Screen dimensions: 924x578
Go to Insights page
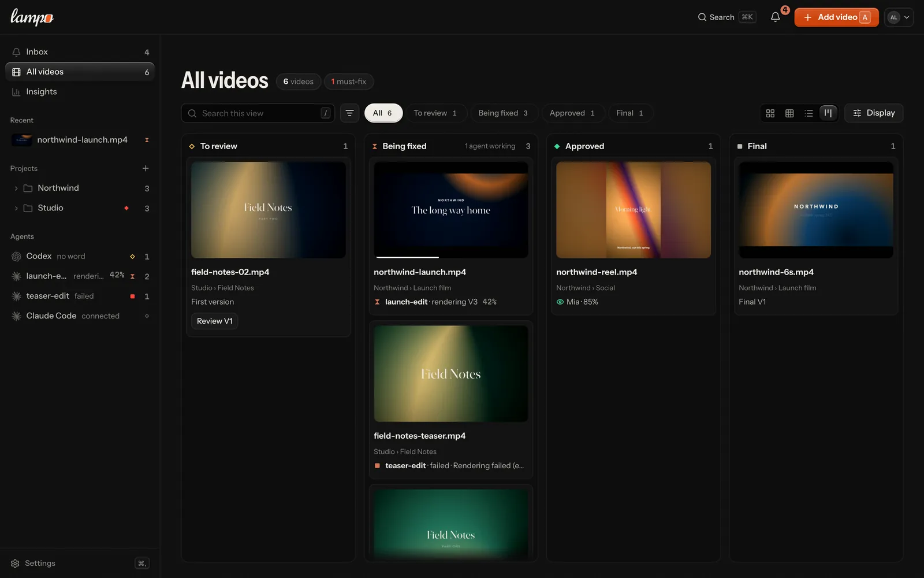(80, 92)
